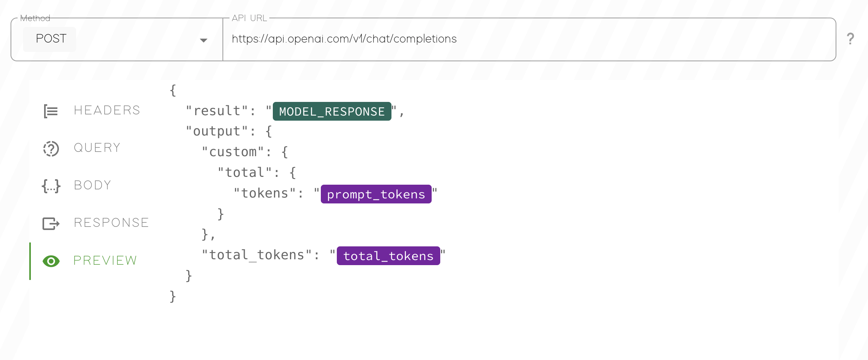Image resolution: width=868 pixels, height=360 pixels.
Task: Click the purple total_tokens variable chip
Action: point(388,256)
